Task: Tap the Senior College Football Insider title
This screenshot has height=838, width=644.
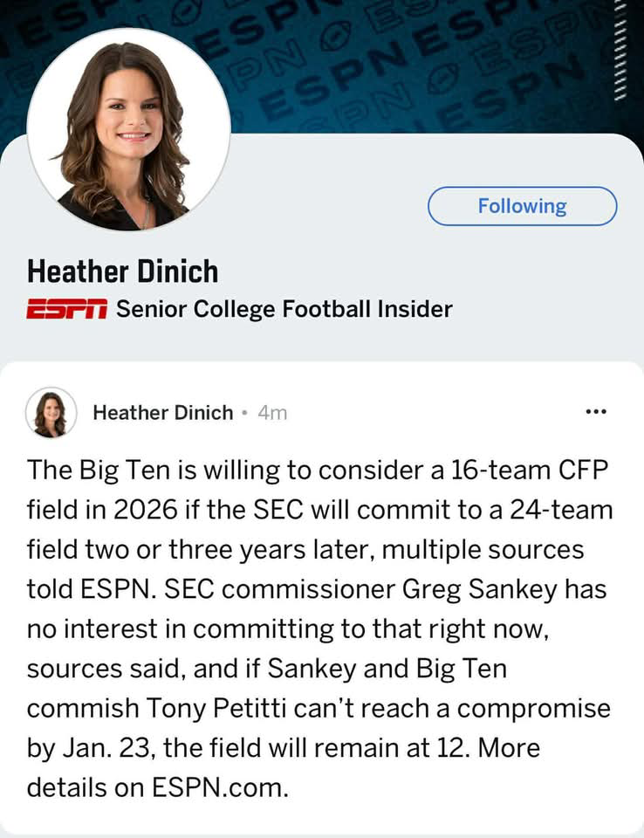Action: [284, 308]
